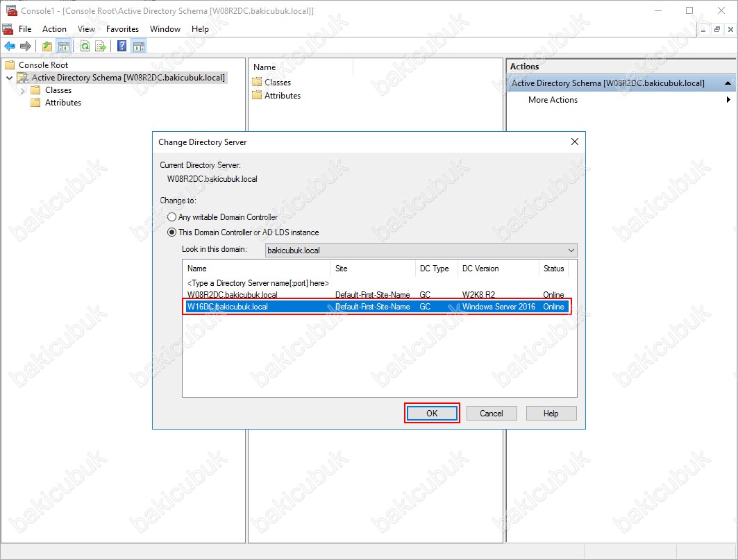Viewport: 738px width, 560px height.
Task: Click the Refresh toolbar icon
Action: (85, 46)
